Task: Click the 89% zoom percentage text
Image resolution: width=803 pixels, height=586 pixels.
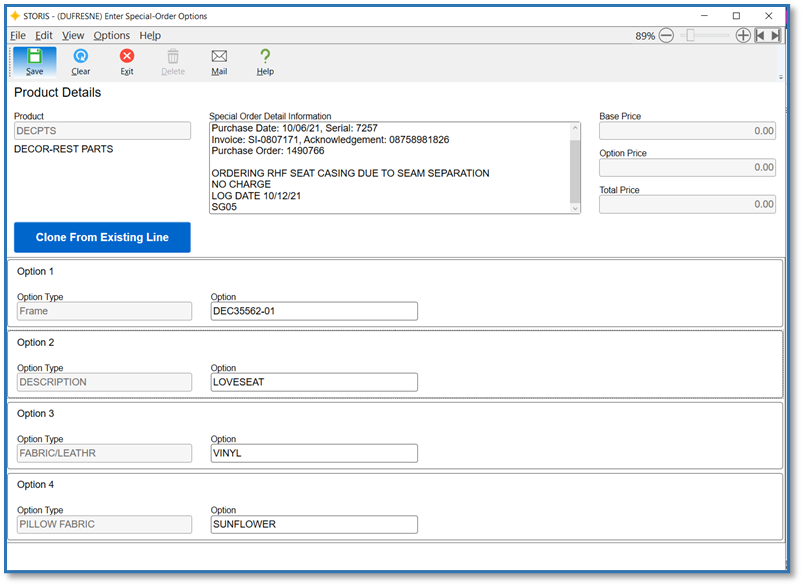Action: pyautogui.click(x=645, y=36)
